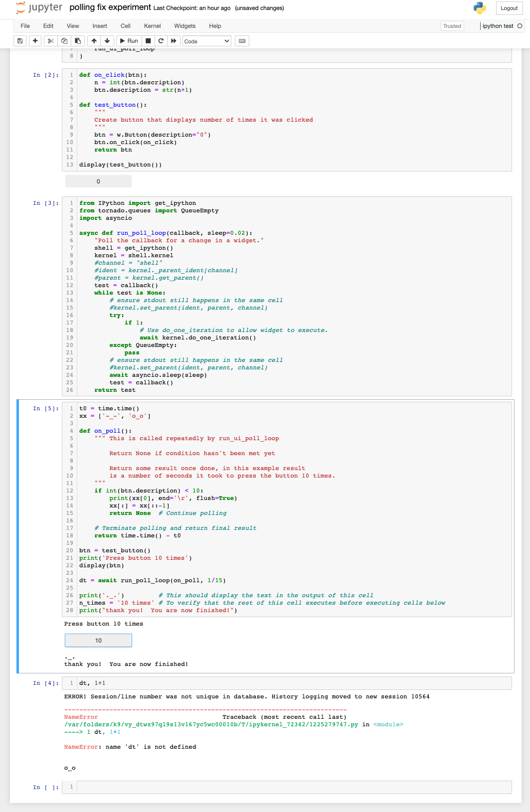Open the Cell menu
Viewport: 530px width, 812px height.
[x=126, y=26]
